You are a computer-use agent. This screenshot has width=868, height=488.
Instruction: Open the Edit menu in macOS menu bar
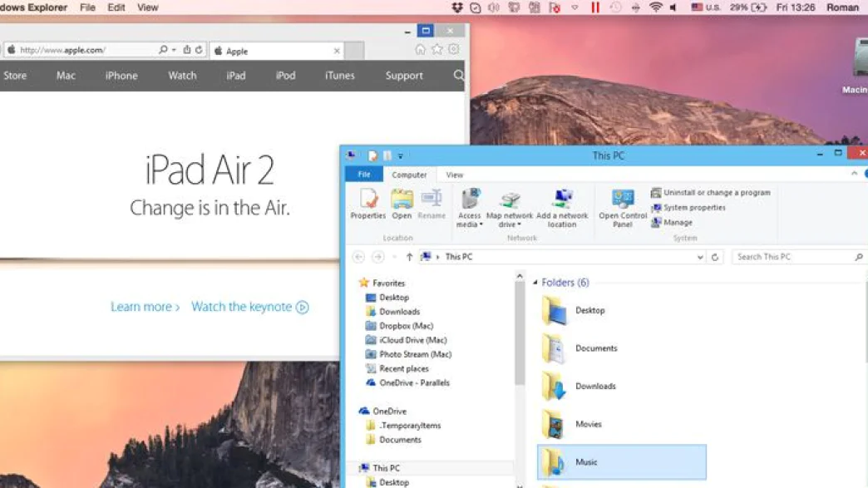[116, 7]
